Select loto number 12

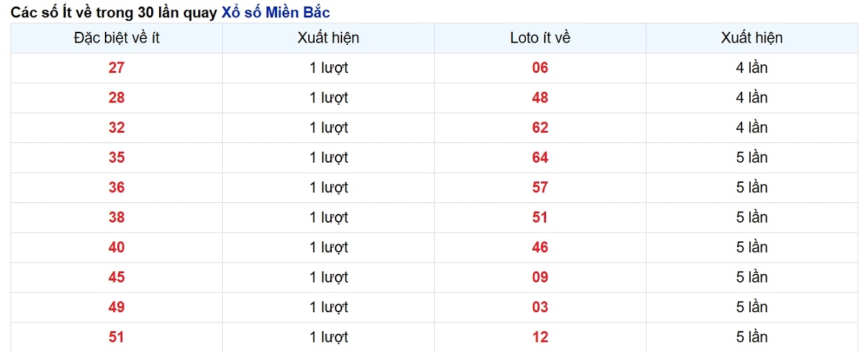540,337
